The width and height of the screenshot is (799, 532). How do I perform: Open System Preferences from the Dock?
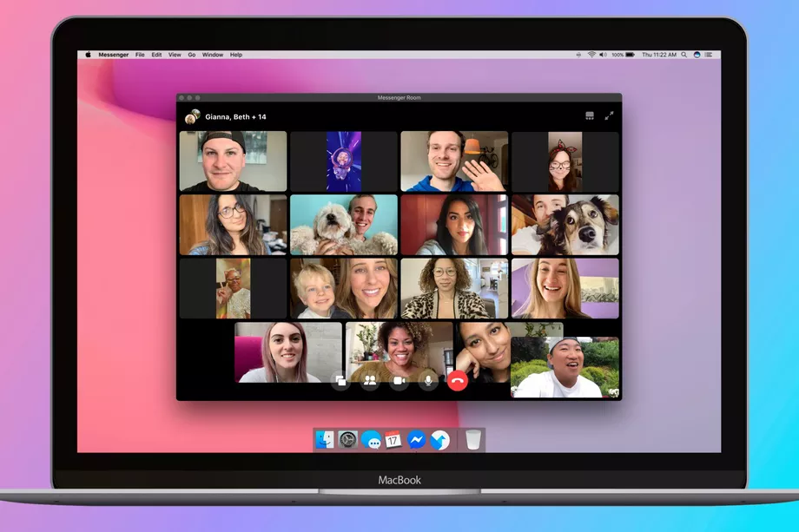click(348, 439)
